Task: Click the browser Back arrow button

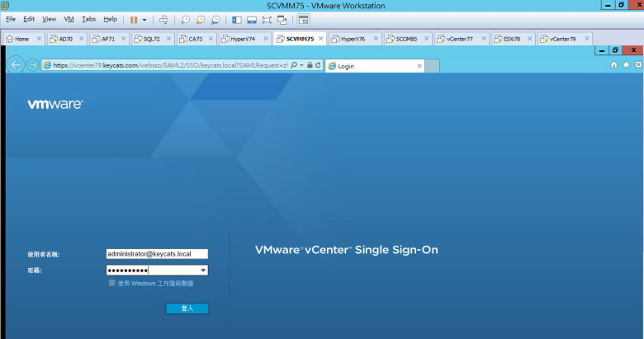Action: (16, 65)
